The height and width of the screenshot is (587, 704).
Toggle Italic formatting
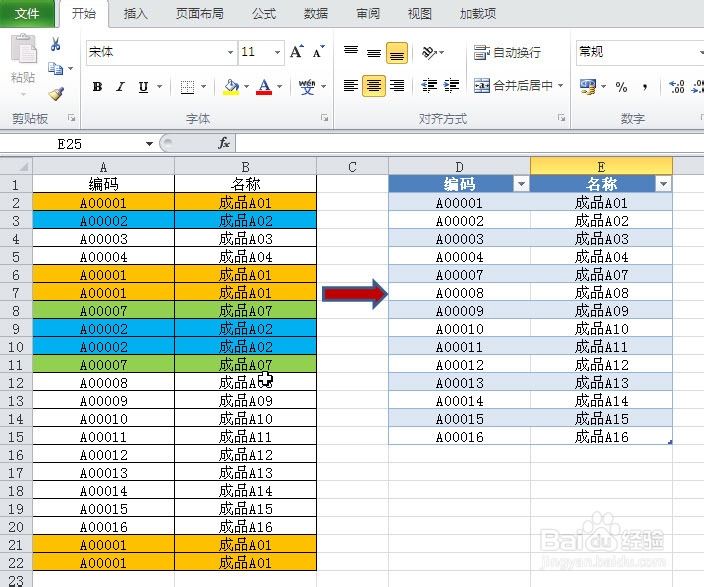[x=120, y=86]
